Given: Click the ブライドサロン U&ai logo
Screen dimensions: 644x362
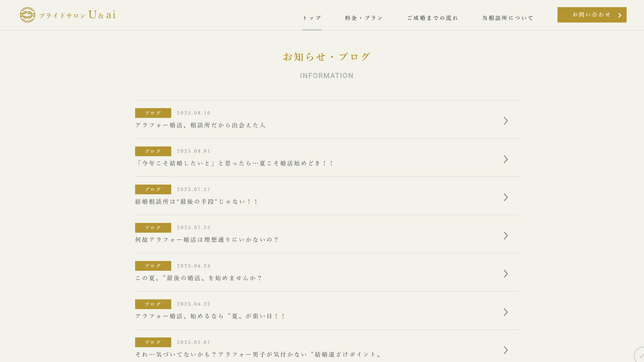Looking at the screenshot, I should (x=68, y=15).
